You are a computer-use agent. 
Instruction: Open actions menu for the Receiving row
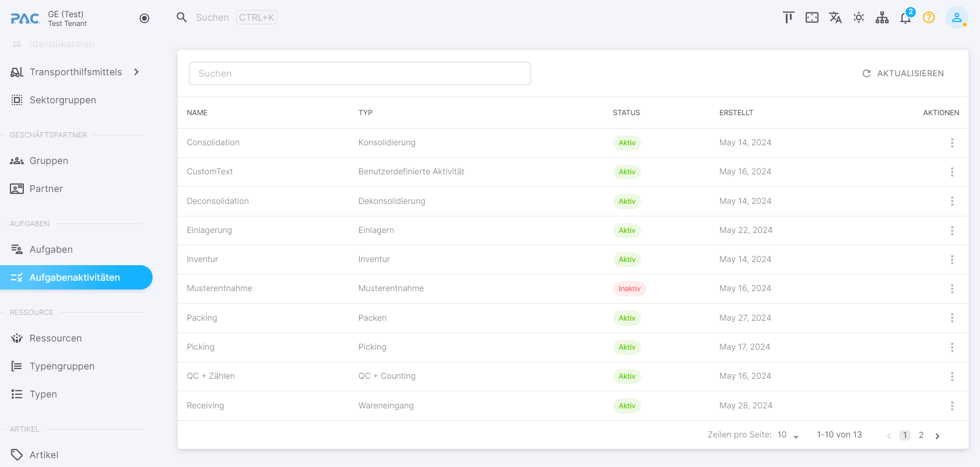pyautogui.click(x=952, y=406)
